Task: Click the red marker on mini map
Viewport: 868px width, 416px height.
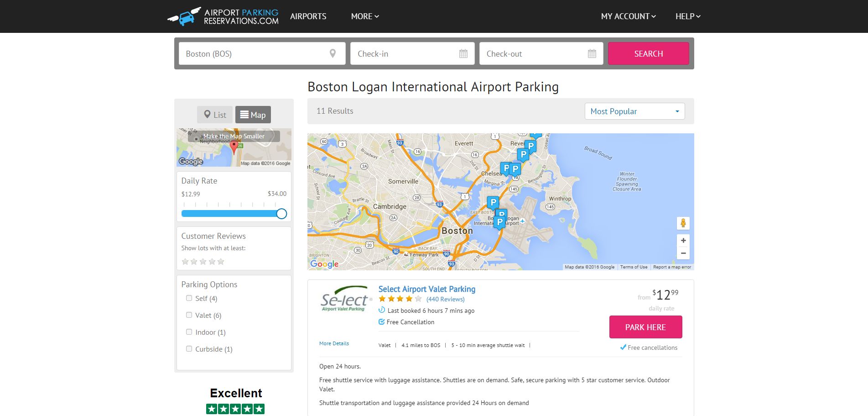Action: tap(234, 146)
